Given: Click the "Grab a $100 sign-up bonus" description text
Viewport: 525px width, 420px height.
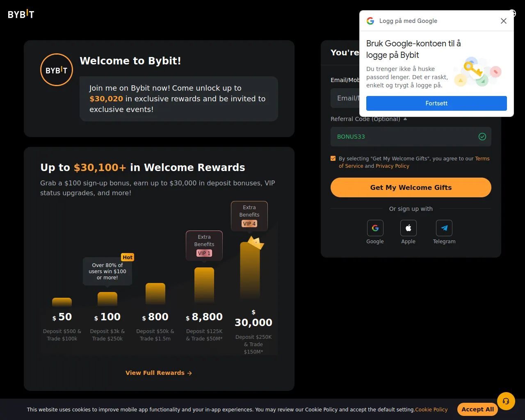Looking at the screenshot, I should coord(157,188).
